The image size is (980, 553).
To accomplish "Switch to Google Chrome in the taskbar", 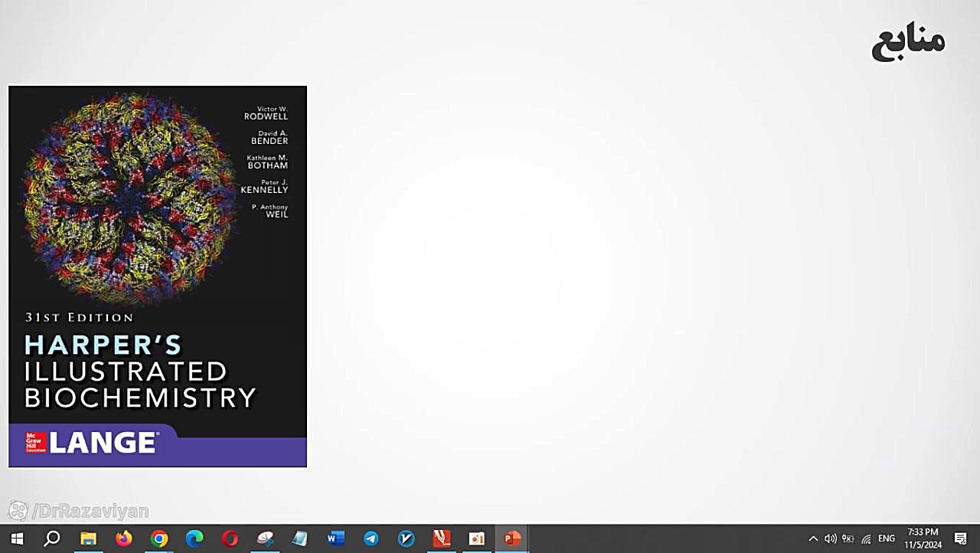I will (159, 538).
